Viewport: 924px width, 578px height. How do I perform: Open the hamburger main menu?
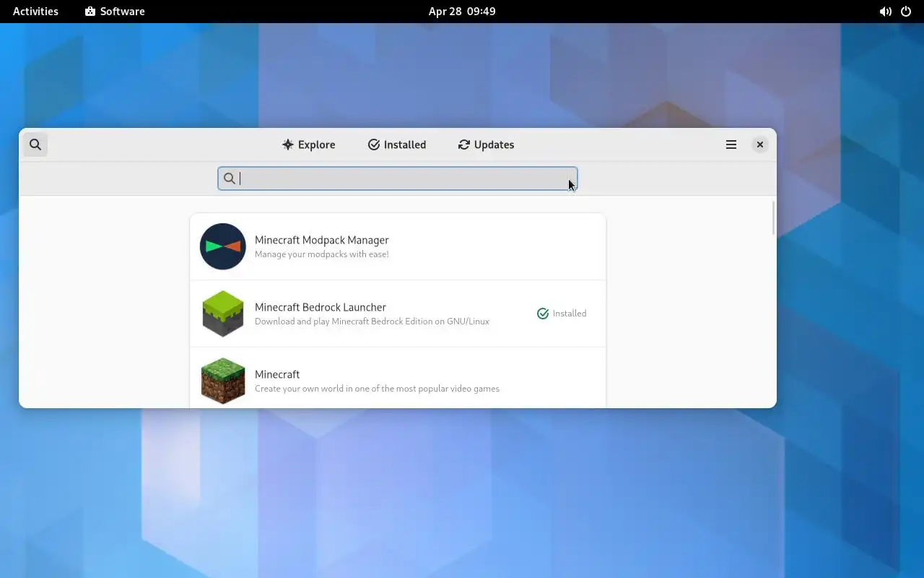[x=731, y=144]
